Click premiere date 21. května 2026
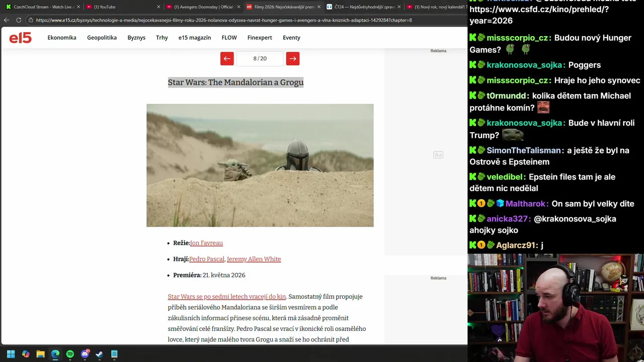Image resolution: width=644 pixels, height=362 pixels. tap(224, 275)
